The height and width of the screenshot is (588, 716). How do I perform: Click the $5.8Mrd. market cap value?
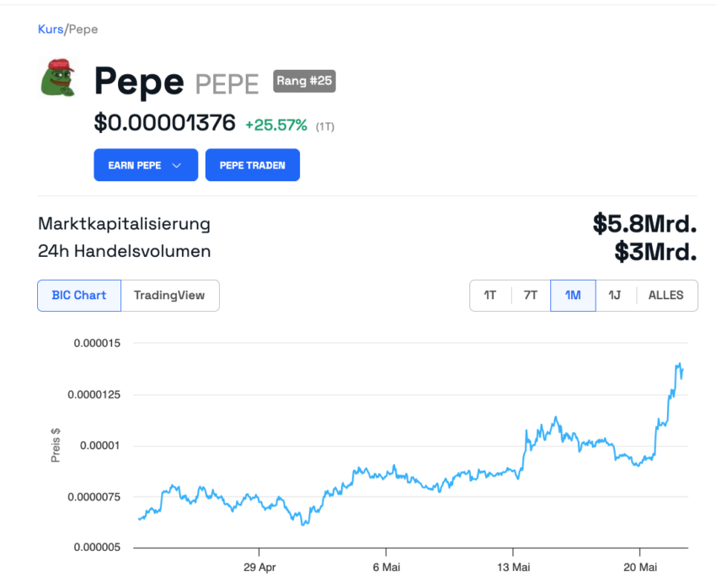tap(644, 224)
